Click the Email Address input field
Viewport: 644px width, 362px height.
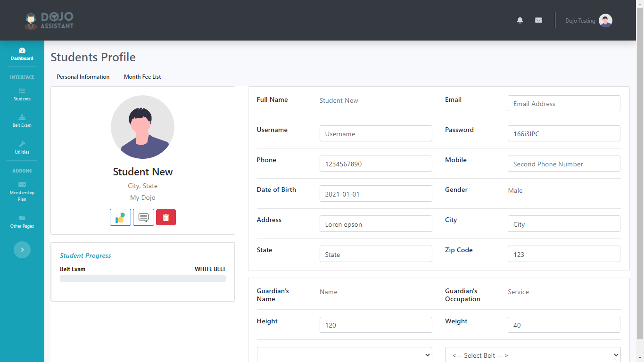563,104
